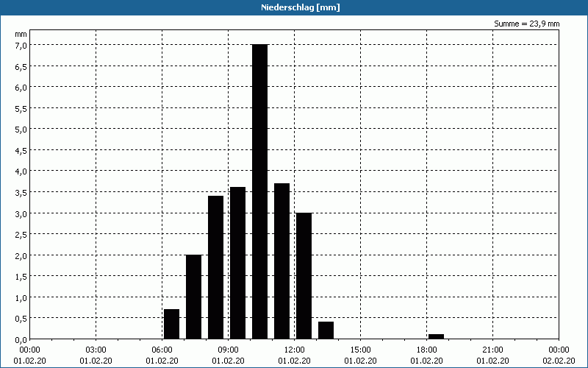Select the tallest bar reaching 7,0 mm
This screenshot has width=588, height=368.
click(x=260, y=191)
